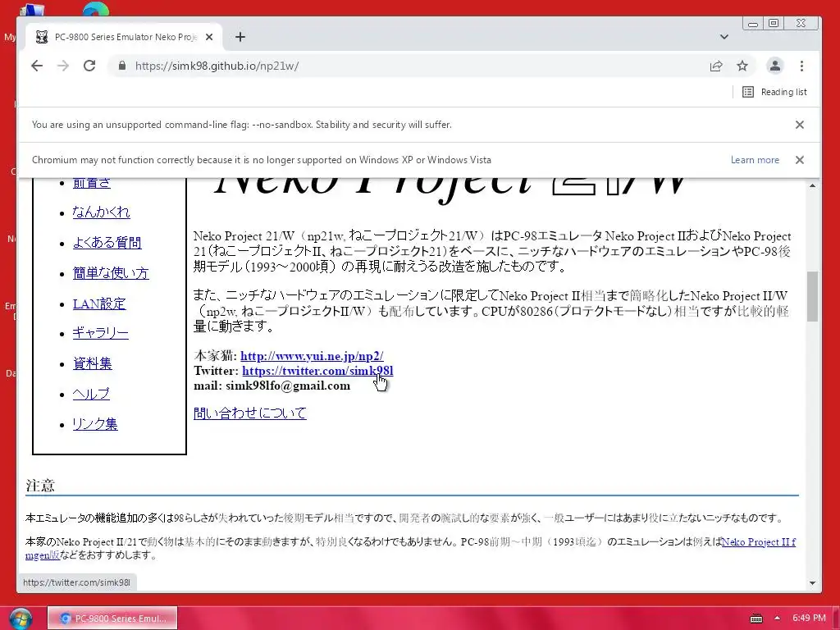Open the なんかくれ sidebar link

[x=101, y=212]
